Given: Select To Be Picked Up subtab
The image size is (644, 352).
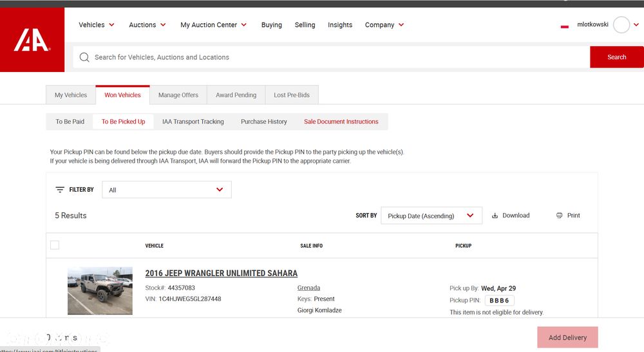Looking at the screenshot, I should pos(123,122).
